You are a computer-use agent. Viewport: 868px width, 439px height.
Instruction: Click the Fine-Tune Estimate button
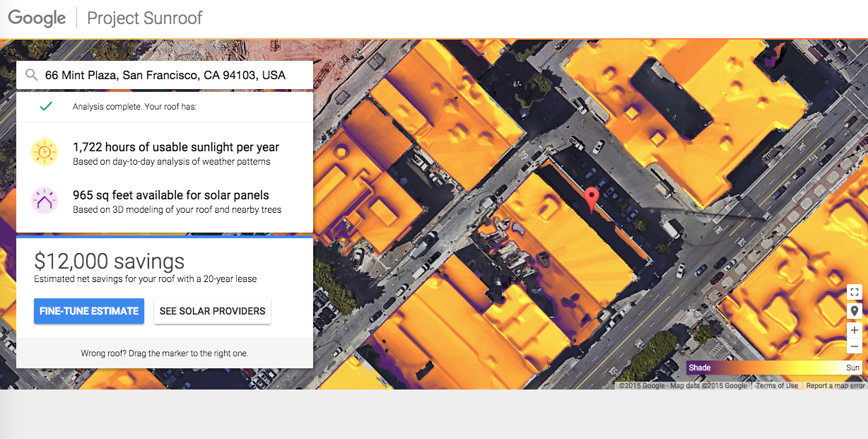tap(89, 311)
